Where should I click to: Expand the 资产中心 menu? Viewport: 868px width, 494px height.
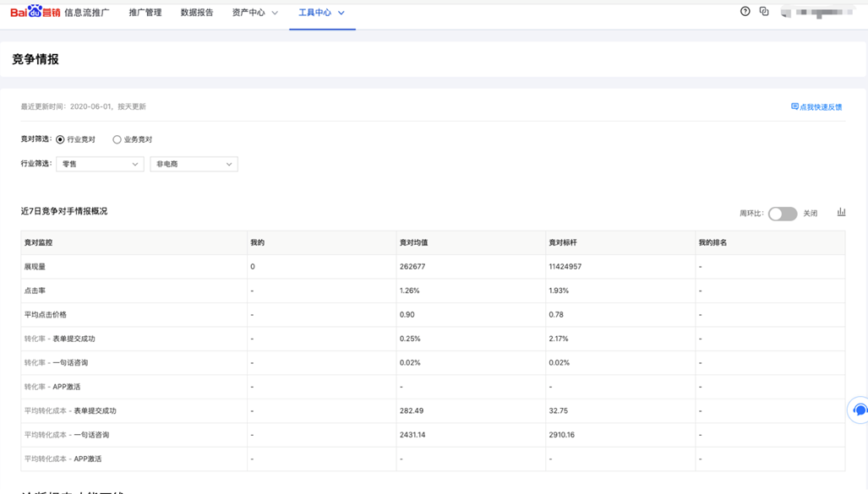coord(254,13)
